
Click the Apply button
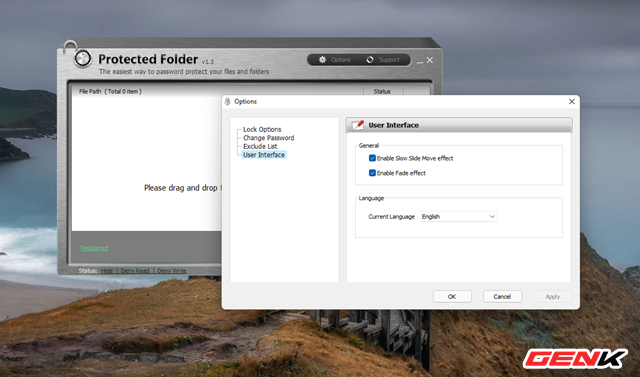pos(553,297)
